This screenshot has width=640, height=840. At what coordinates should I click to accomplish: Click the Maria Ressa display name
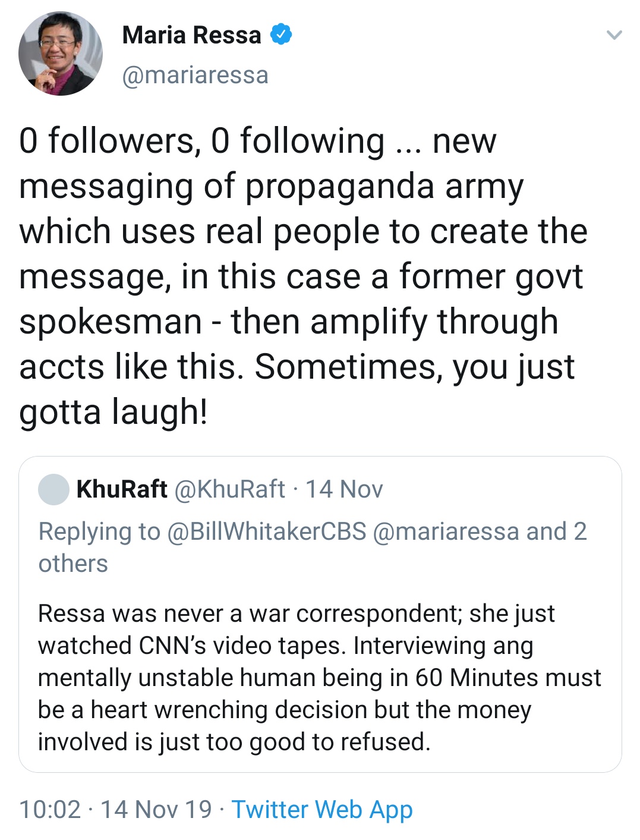pyautogui.click(x=191, y=35)
